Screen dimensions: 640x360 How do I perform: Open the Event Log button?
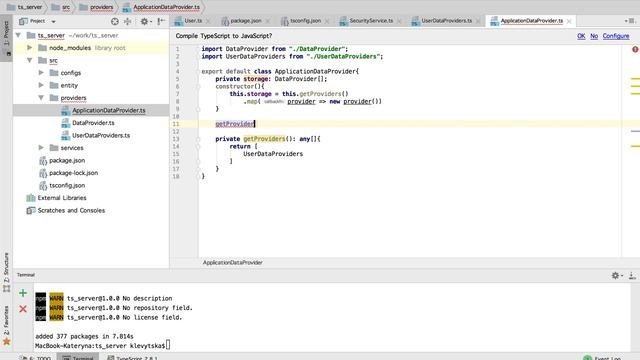(603, 358)
